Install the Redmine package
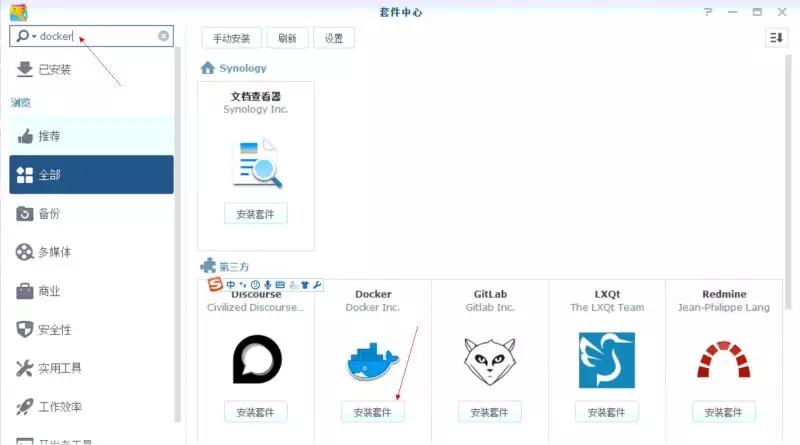Screen dimensions: 800x445 (723, 412)
